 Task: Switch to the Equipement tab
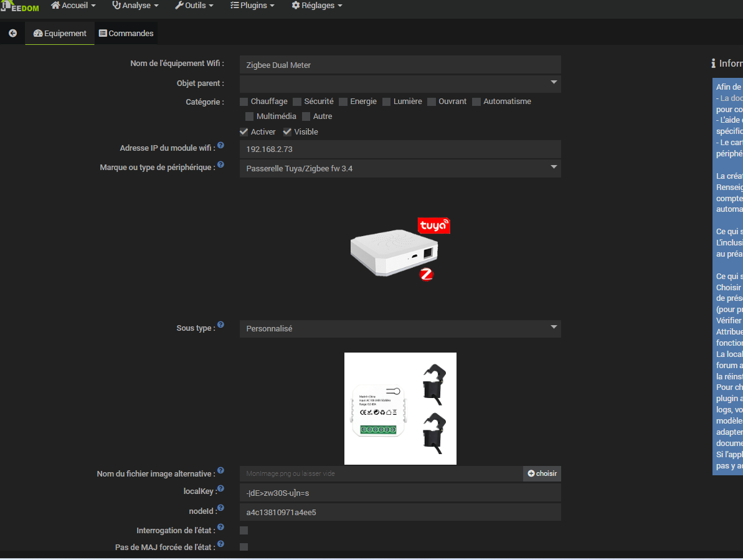pyautogui.click(x=60, y=33)
